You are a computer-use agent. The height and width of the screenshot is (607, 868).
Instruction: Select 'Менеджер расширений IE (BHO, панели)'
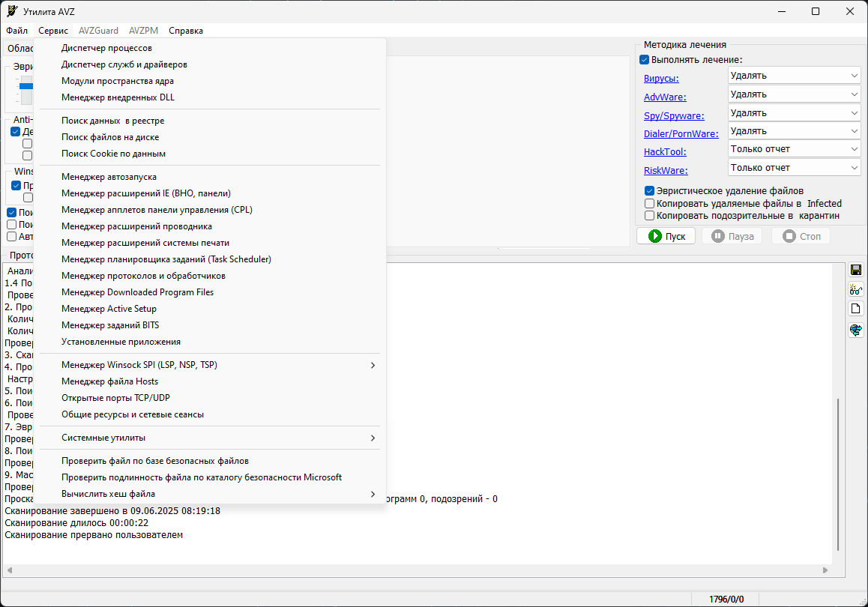tap(210, 193)
